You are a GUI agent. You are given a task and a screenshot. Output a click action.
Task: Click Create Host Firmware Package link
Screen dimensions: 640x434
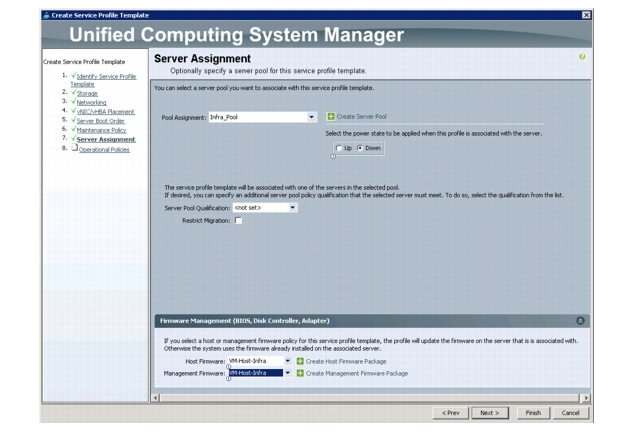click(x=346, y=361)
